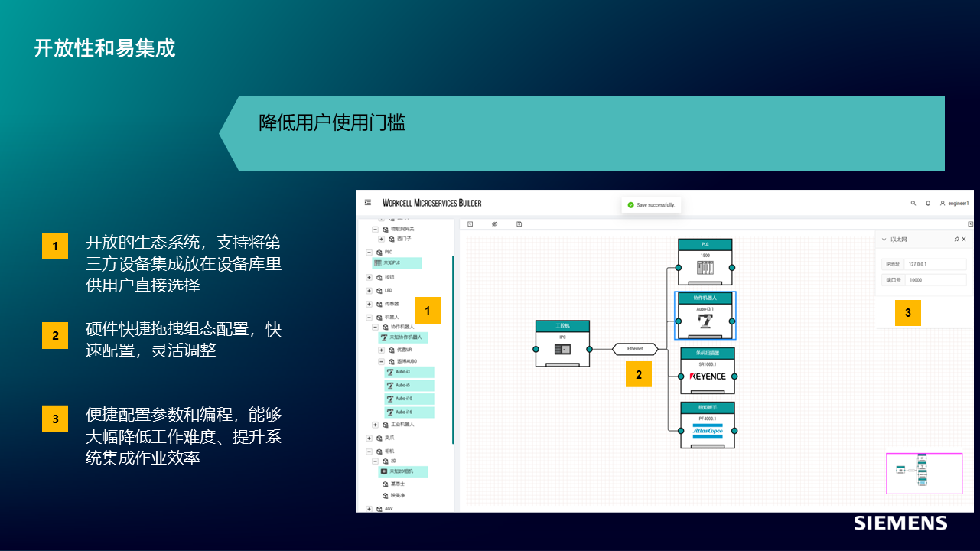Select 映美净 in camera tree

(396, 495)
